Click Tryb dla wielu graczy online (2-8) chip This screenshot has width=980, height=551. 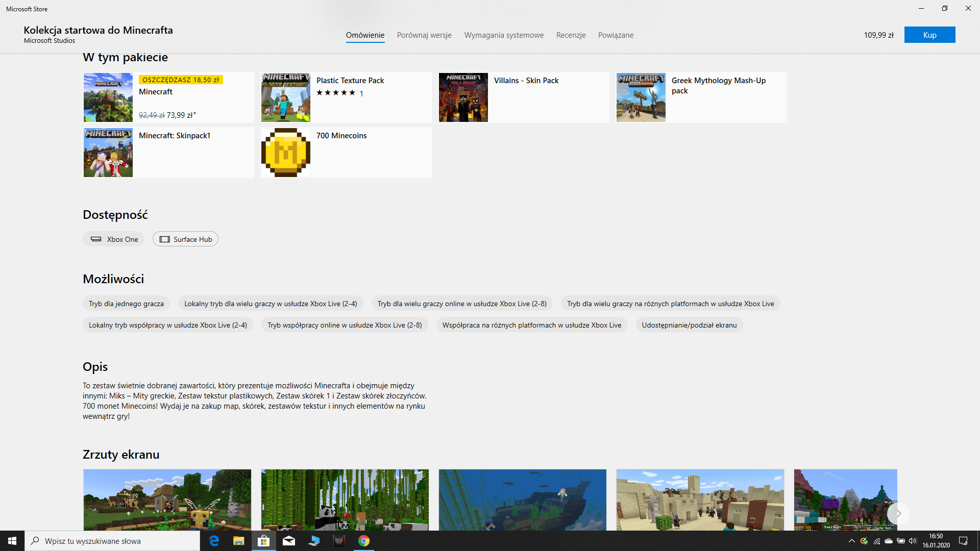tap(462, 304)
